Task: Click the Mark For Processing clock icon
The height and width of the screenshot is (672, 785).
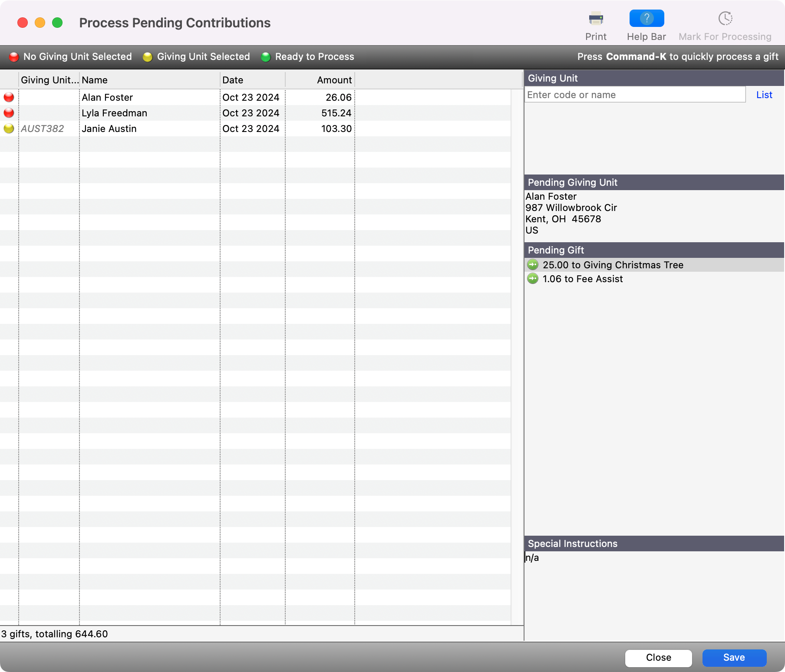Action: tap(725, 19)
